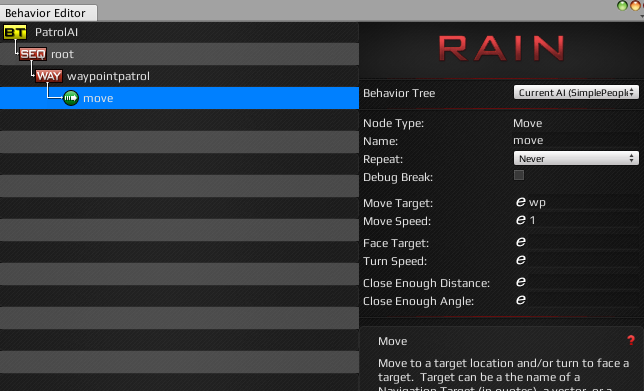Click the Debug Break: label
This screenshot has width=644, height=391.
coord(398,177)
